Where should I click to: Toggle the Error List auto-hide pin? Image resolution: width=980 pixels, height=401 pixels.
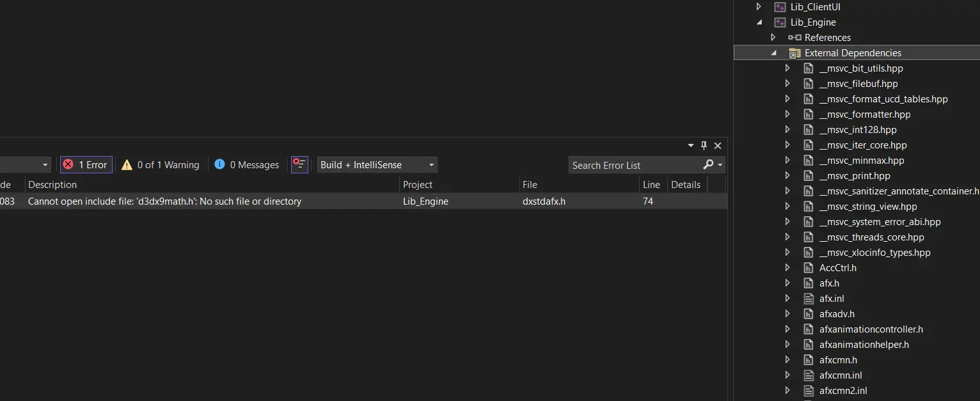(704, 146)
